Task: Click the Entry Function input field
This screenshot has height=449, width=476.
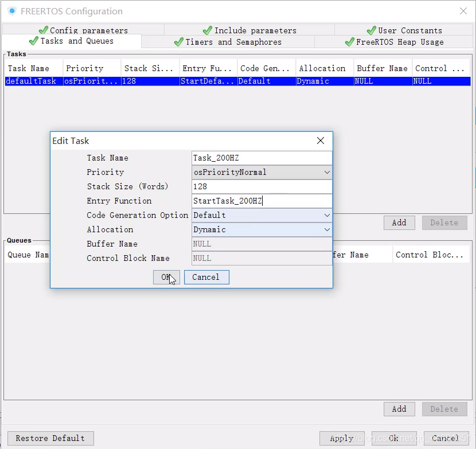Action: tap(262, 201)
